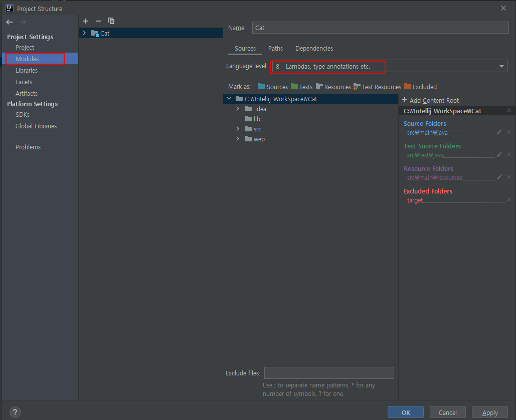Mark folder as Tests
The width and height of the screenshot is (516, 420).
pos(301,87)
